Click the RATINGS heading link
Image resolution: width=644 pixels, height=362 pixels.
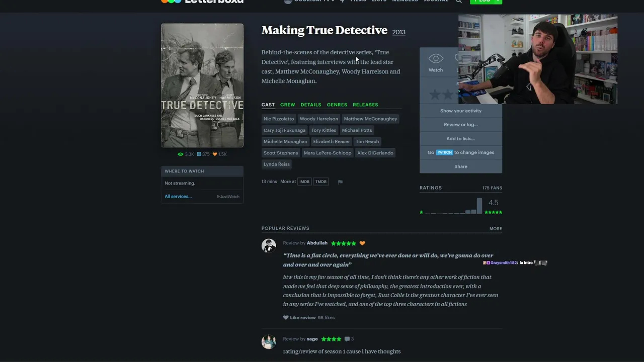[x=431, y=188]
